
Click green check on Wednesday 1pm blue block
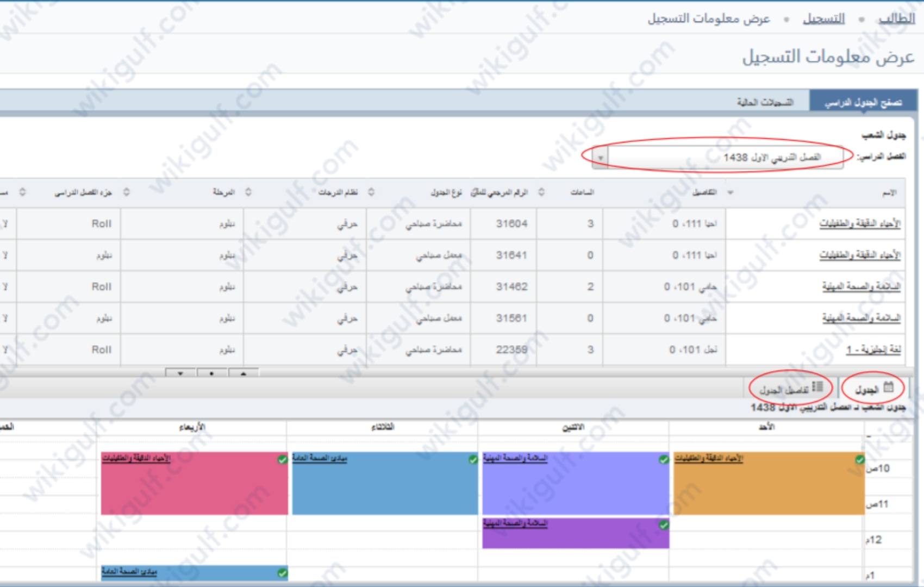[282, 572]
